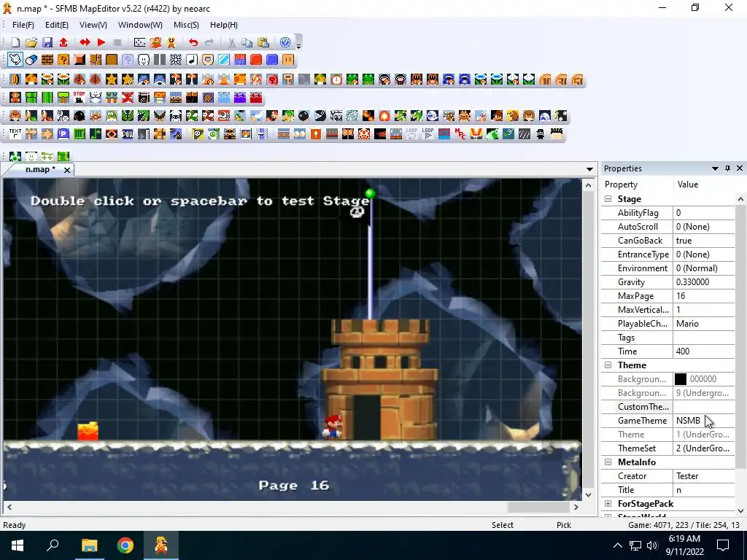Select the NPC object icon
Viewport: 747px width, 560px height.
click(x=460, y=134)
